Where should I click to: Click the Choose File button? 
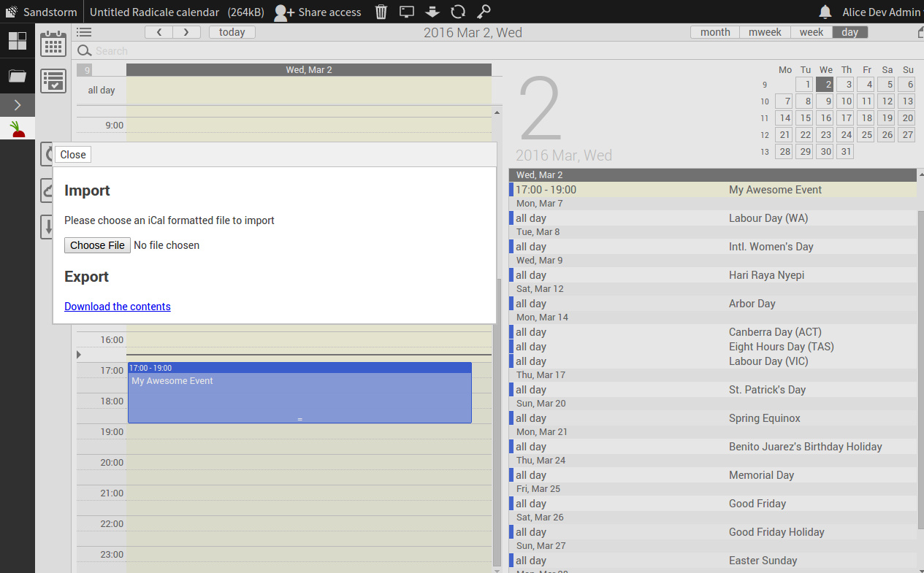click(97, 245)
